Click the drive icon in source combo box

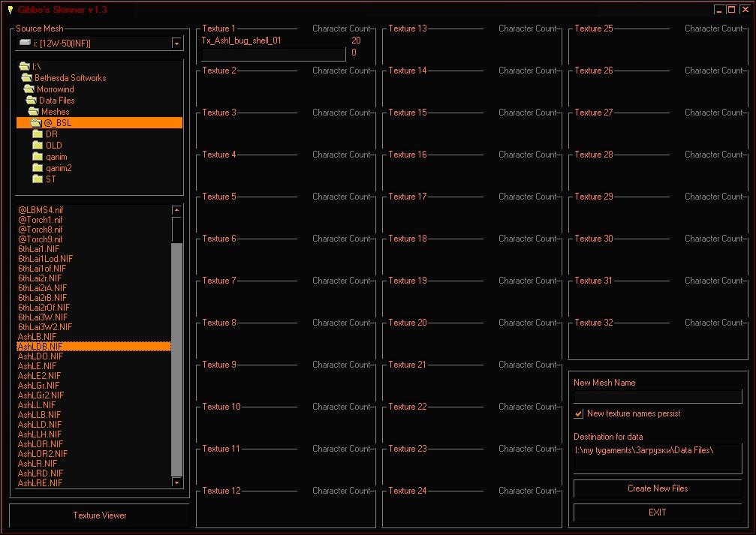(x=25, y=43)
